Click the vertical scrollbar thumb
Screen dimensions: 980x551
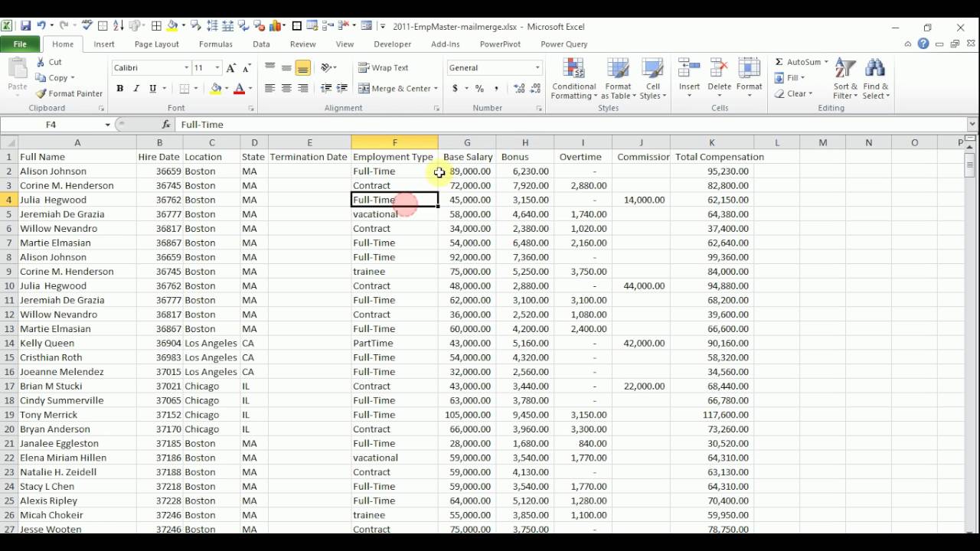(x=970, y=164)
